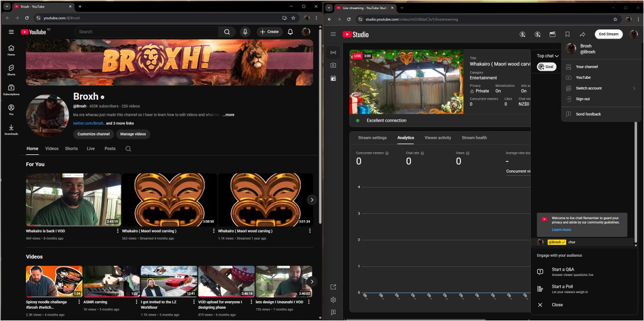This screenshot has width=644, height=321.
Task: Open Studio send feedback sidebar icon
Action: [333, 312]
